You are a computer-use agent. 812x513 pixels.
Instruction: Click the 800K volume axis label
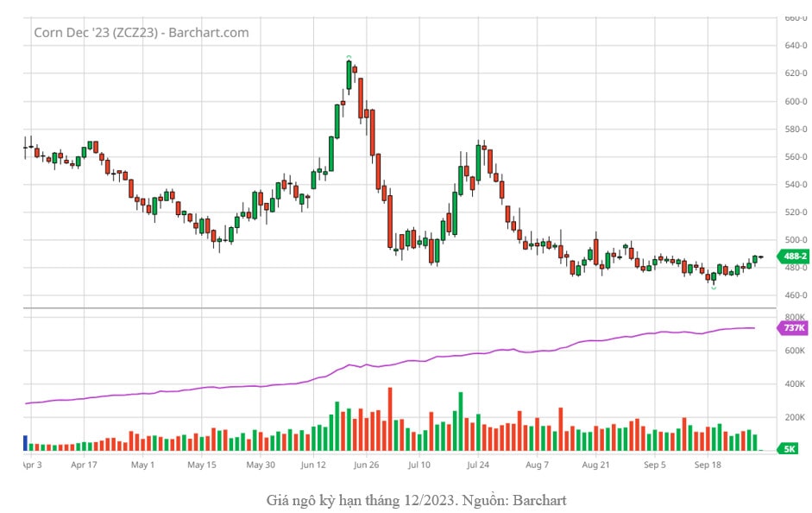[796, 317]
